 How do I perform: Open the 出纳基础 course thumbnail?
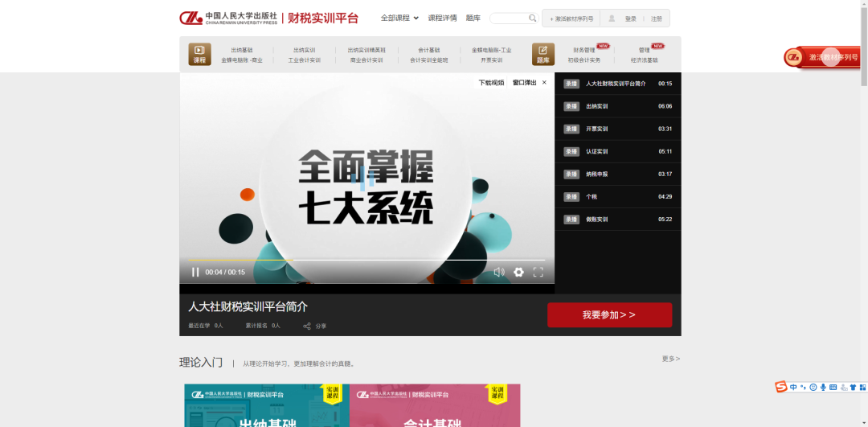(267, 405)
